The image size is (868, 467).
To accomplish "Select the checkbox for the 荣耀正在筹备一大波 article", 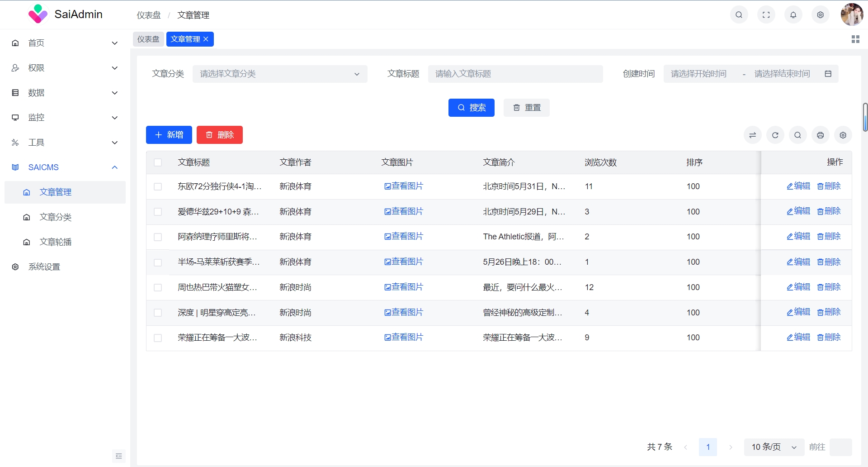I will point(158,338).
